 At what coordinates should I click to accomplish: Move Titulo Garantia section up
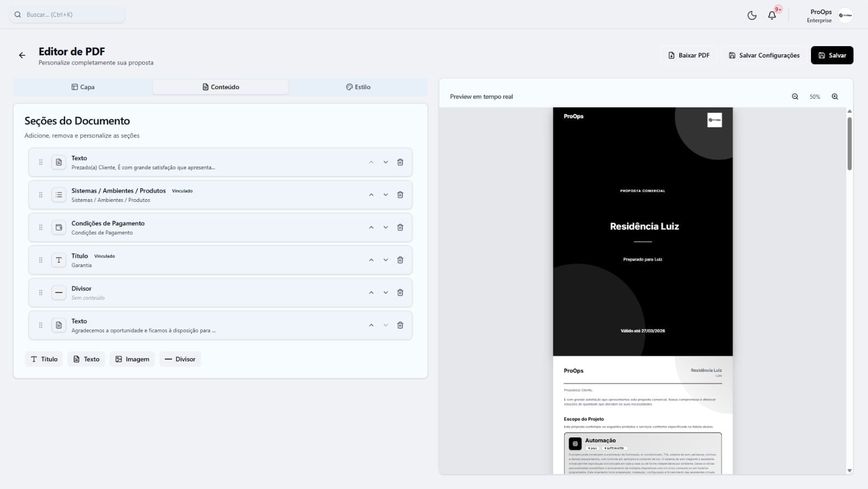pos(371,260)
